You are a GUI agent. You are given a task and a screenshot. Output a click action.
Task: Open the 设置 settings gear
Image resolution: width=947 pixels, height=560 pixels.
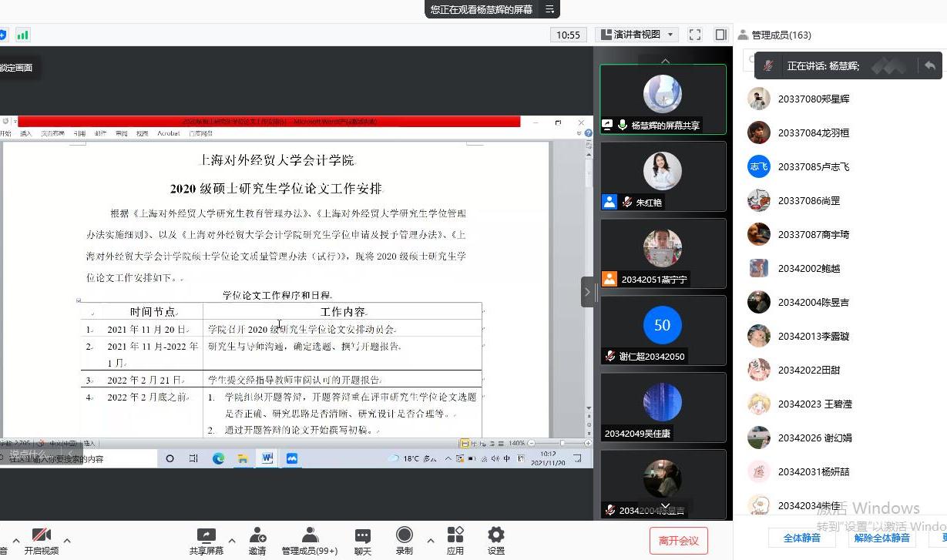pos(496,535)
